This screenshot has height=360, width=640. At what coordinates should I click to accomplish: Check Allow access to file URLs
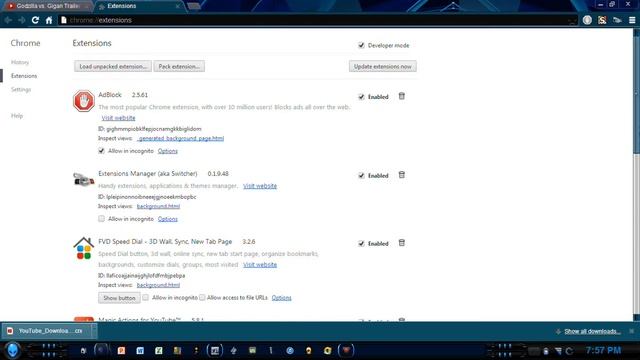point(202,297)
